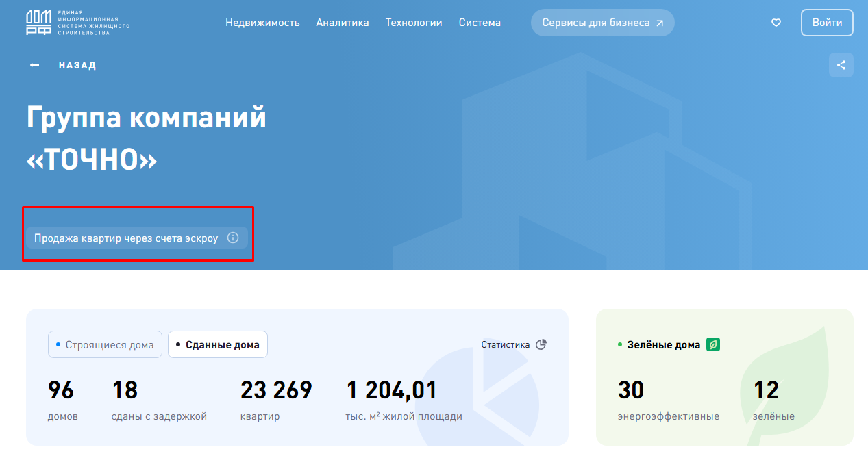Click the statistics pie chart icon
This screenshot has width=868, height=458.
(x=541, y=344)
